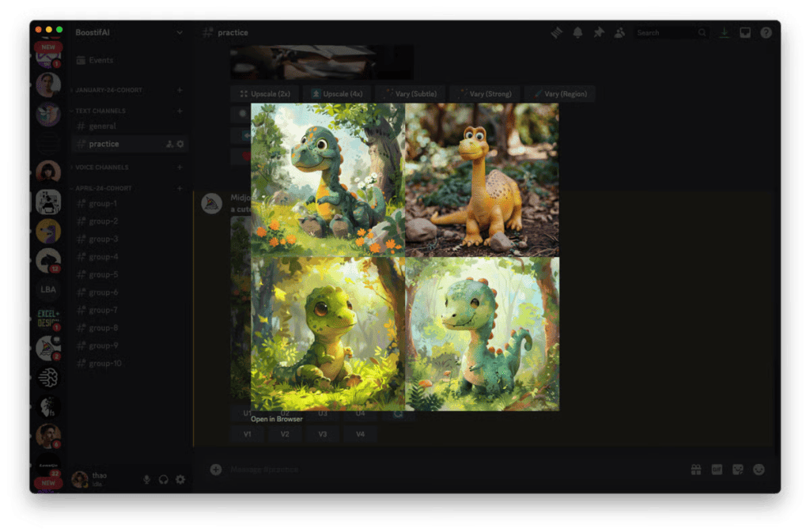810x532 pixels.
Task: Click the Search field in header
Action: [x=665, y=32]
